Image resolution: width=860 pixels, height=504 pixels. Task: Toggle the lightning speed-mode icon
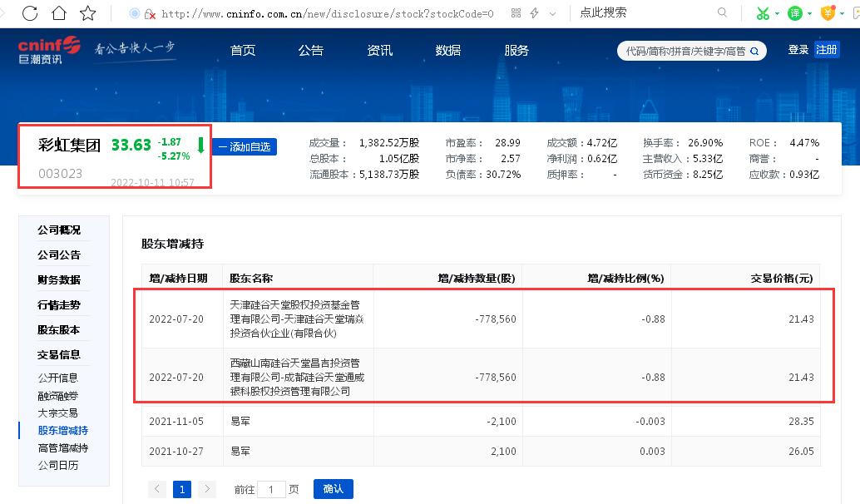click(x=534, y=13)
